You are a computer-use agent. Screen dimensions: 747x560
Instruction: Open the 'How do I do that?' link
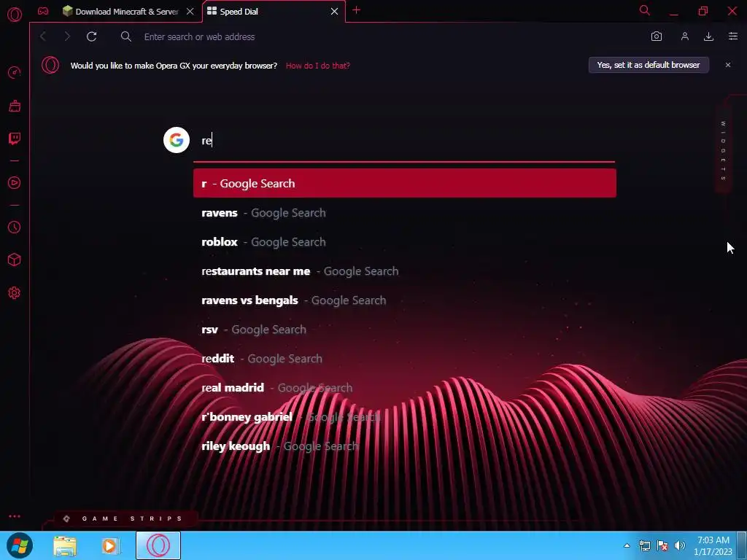click(x=318, y=66)
